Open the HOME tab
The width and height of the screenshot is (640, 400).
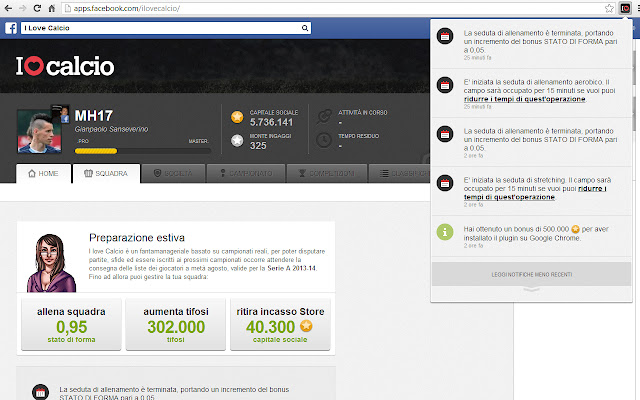[43, 173]
